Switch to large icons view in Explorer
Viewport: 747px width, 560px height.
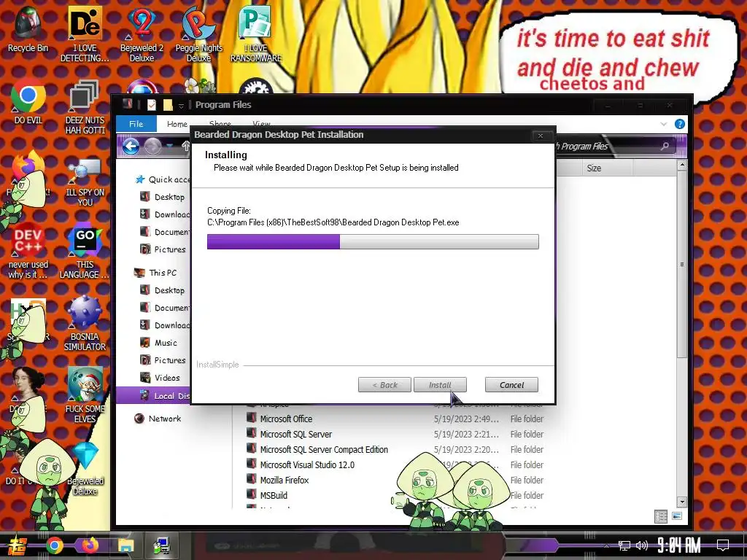[x=677, y=516]
